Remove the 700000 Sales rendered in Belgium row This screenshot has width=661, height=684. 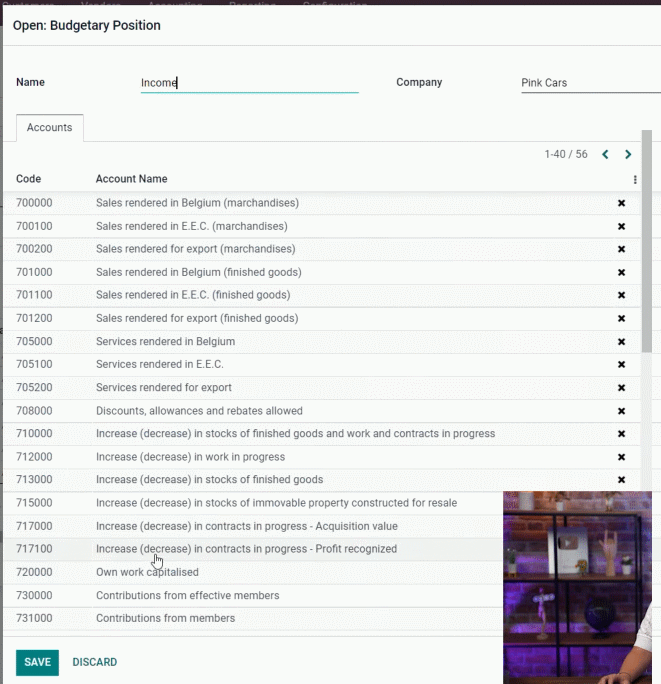pos(621,203)
